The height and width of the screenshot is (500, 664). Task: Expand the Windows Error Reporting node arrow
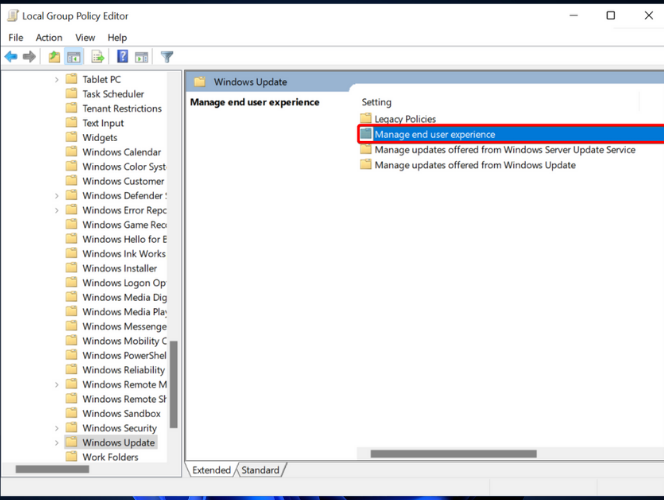click(57, 211)
